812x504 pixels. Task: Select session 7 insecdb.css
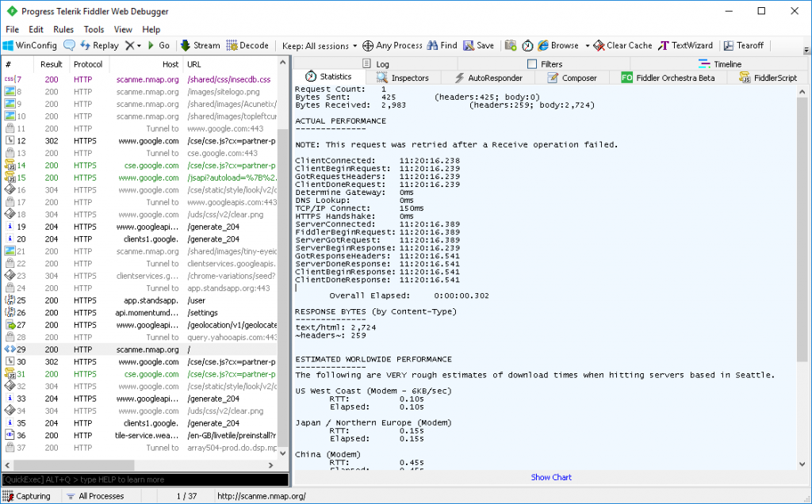click(140, 80)
